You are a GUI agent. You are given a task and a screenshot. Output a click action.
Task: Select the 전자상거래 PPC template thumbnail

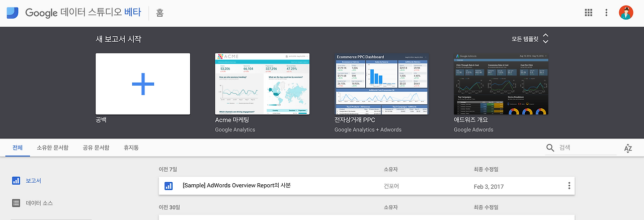point(381,84)
